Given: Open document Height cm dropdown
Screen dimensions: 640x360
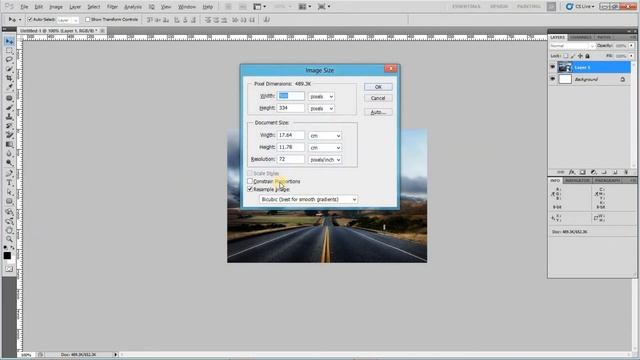Looking at the screenshot, I should coord(325,148).
